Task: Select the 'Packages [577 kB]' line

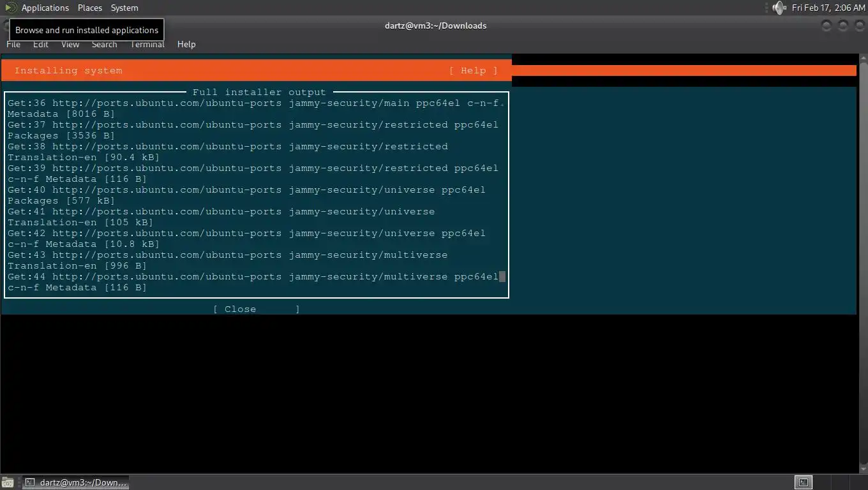Action: coord(61,201)
